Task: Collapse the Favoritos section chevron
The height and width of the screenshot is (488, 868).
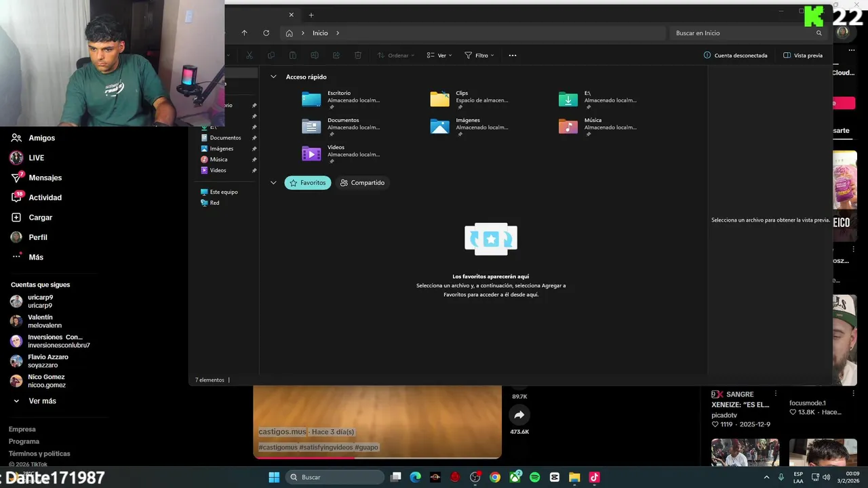Action: [273, 182]
